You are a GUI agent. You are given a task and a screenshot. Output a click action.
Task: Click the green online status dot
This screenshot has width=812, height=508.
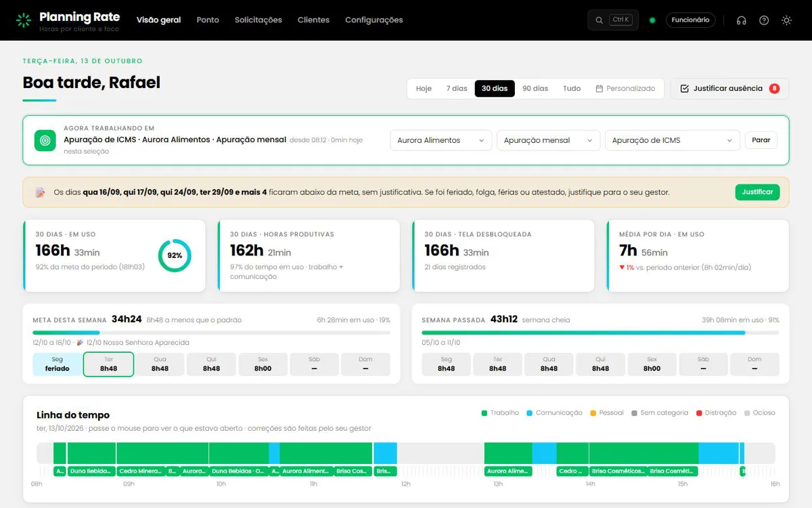pos(652,20)
